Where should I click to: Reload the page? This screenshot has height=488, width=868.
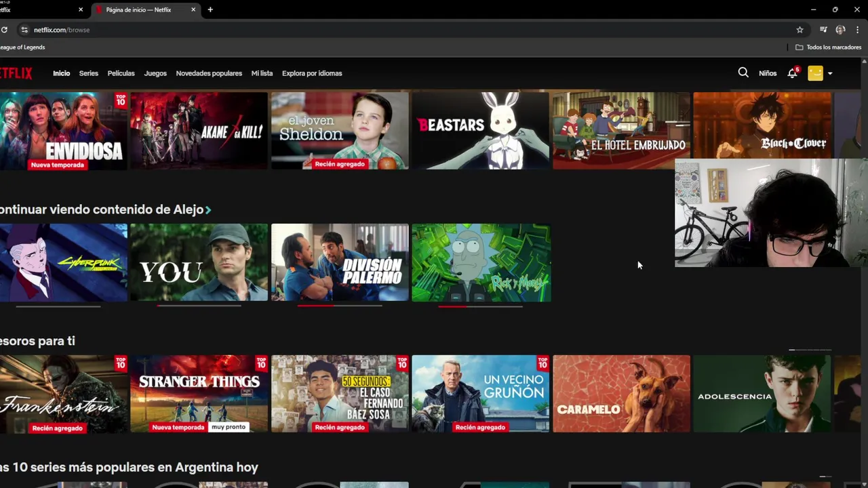tap(4, 30)
